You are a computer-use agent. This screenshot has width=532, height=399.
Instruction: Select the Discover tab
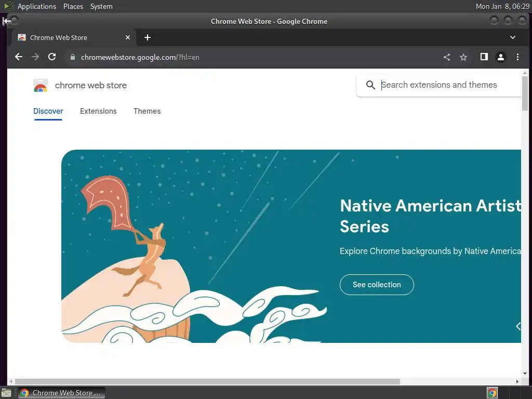[48, 111]
